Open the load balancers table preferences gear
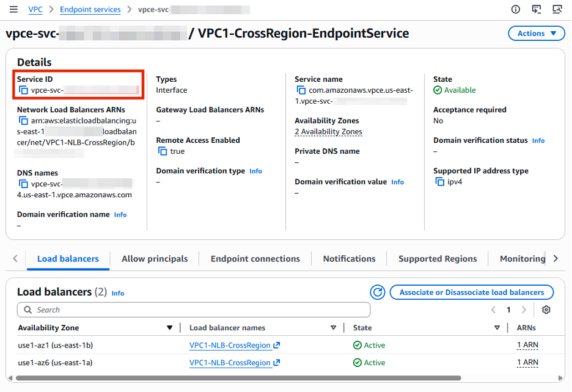The width and height of the screenshot is (572, 392). coord(546,310)
